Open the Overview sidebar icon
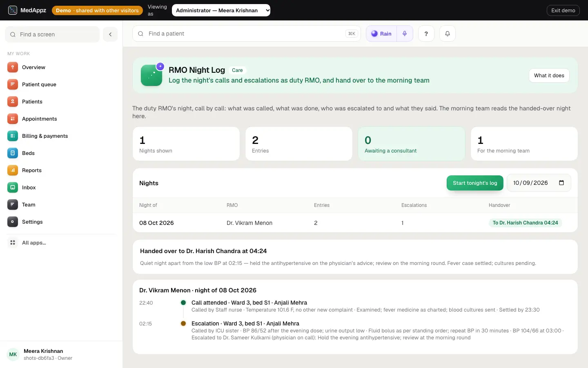Image resolution: width=588 pixels, height=368 pixels. coord(13,67)
